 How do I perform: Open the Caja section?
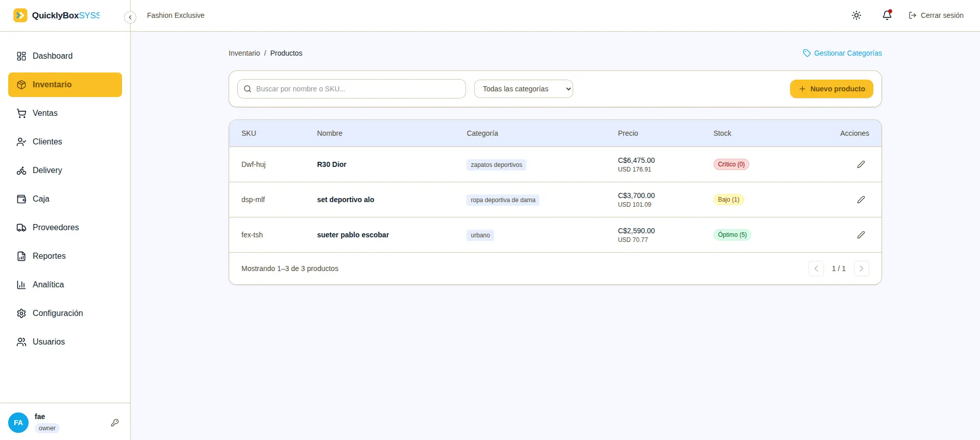point(65,199)
